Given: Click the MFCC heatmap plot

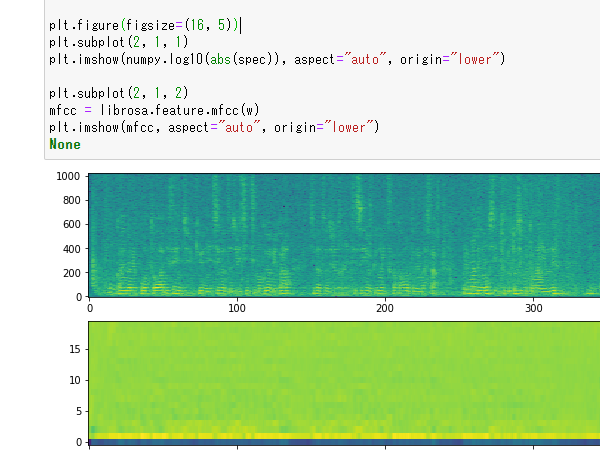Looking at the screenshot, I should coord(344,383).
